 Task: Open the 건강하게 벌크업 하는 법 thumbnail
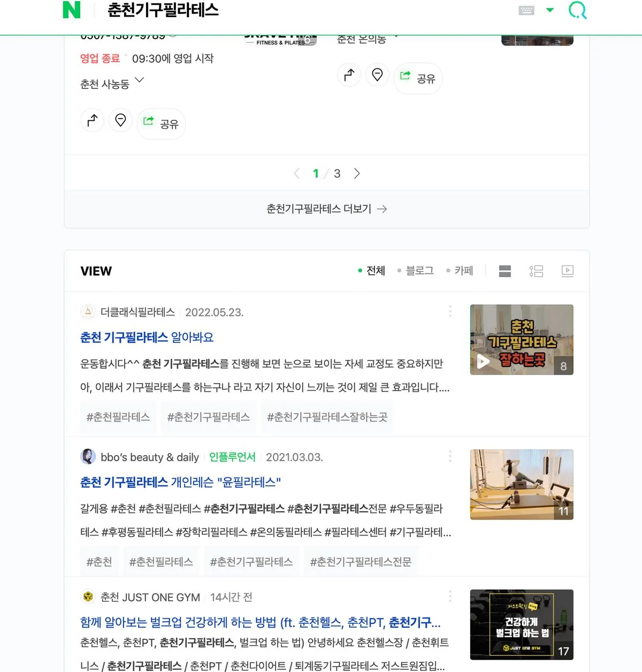point(522,625)
